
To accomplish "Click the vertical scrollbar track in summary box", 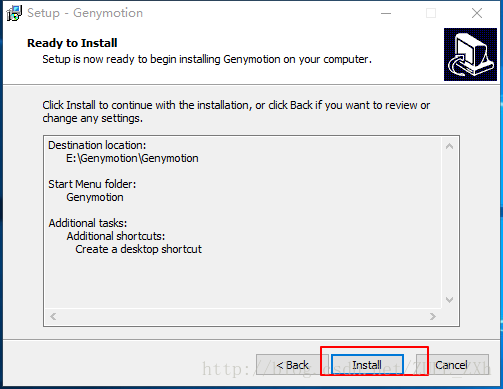I will 449,223.
